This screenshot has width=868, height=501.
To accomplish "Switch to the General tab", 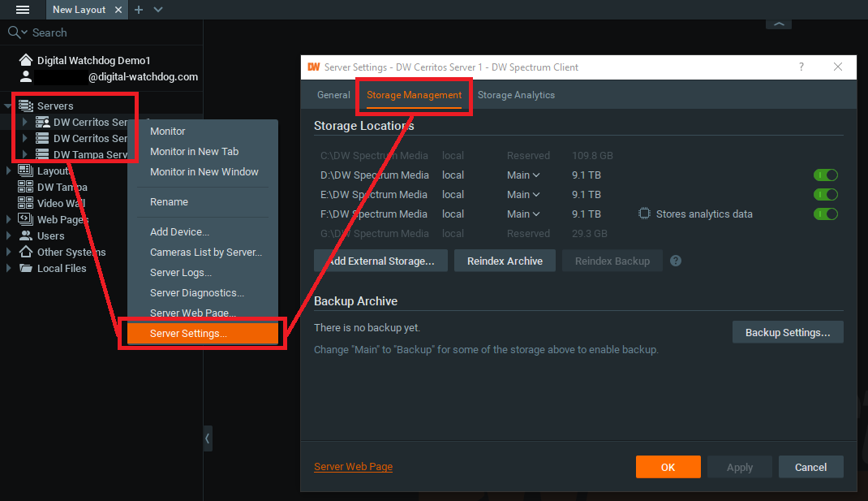I will click(333, 95).
